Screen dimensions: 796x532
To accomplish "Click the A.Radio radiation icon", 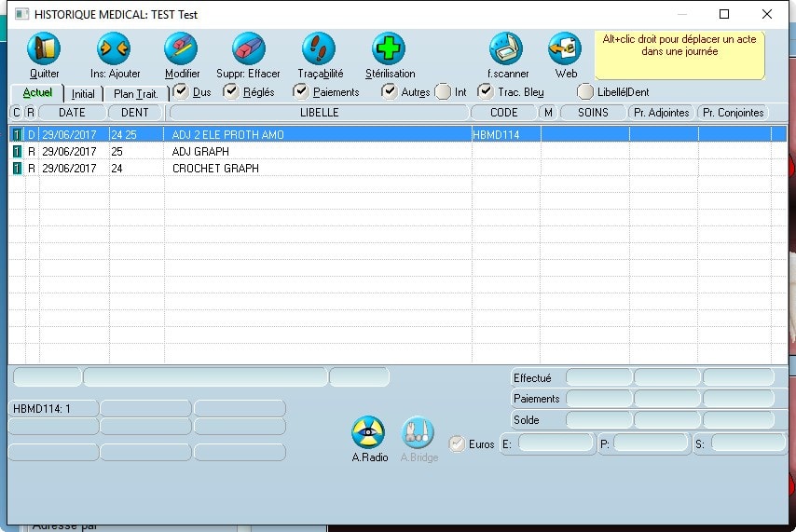I will 368,432.
